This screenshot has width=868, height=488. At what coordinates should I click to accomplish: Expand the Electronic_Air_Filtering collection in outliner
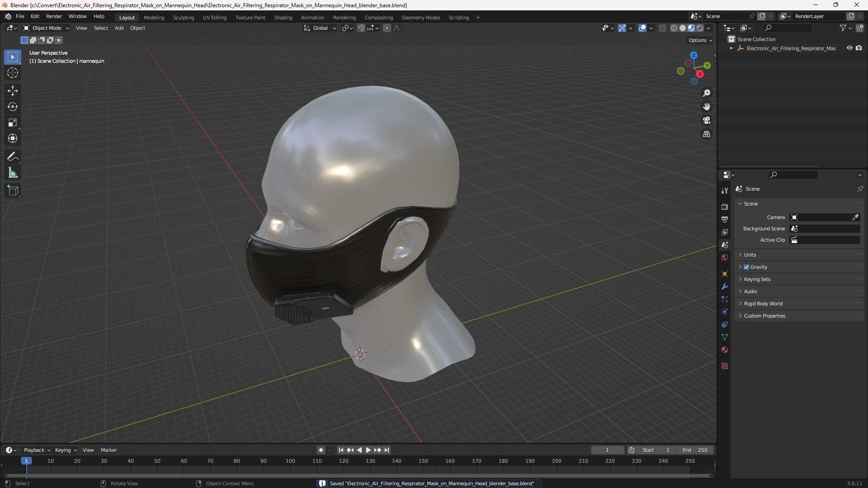[731, 48]
